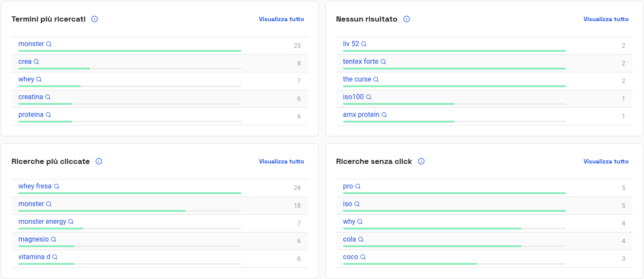The image size is (644, 279).
Task: Show info for Ricerche senza click
Action: [421, 161]
